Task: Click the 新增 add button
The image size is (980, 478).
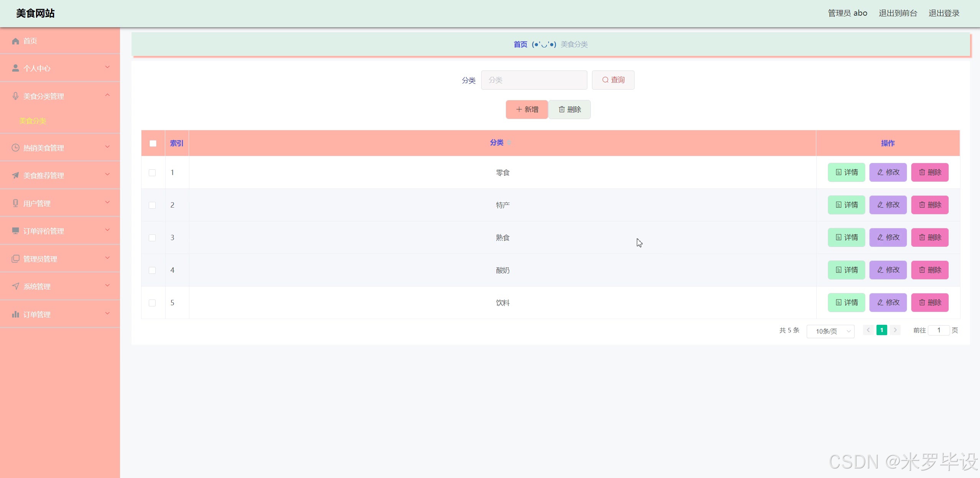Action: tap(526, 110)
